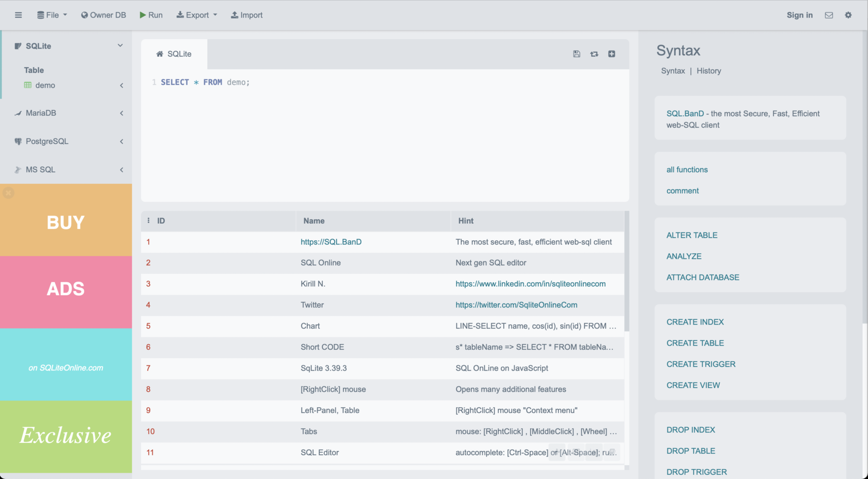This screenshot has width=868, height=479.
Task: Click the refresh arrows icon in tab bar
Action: click(594, 54)
